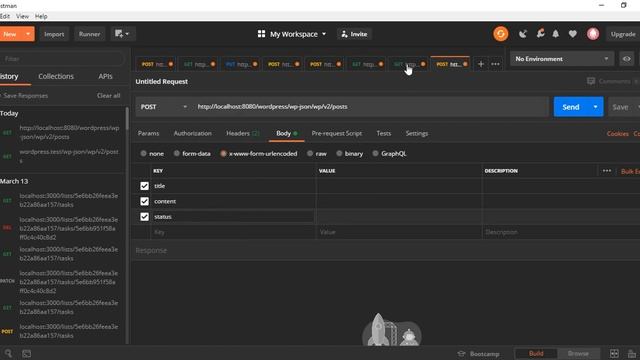
Task: Click the Save request button
Action: [620, 107]
